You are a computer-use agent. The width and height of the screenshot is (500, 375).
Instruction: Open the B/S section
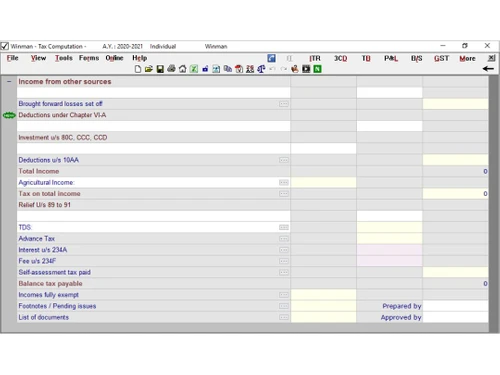(417, 58)
